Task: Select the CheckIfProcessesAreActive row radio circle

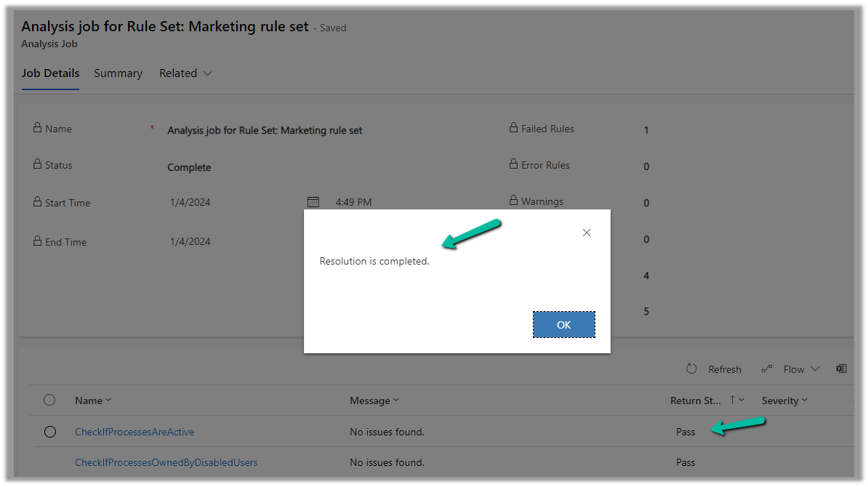Action: [x=49, y=432]
